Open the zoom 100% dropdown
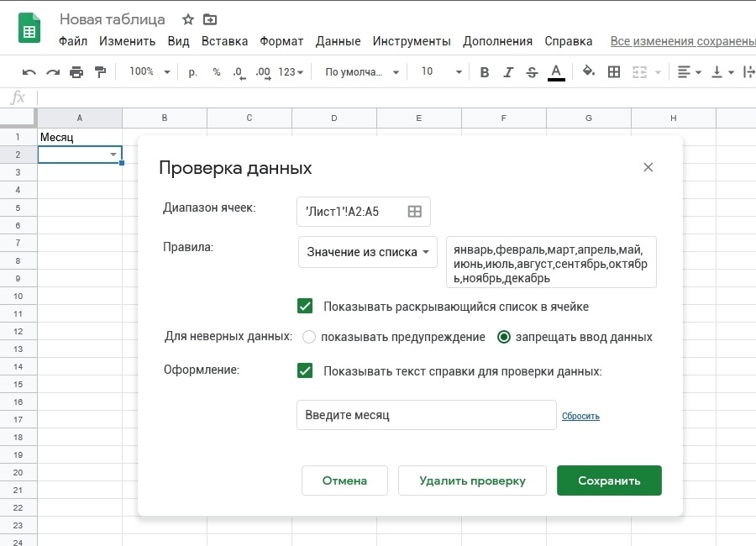Viewport: 756px width, 546px height. tap(150, 72)
